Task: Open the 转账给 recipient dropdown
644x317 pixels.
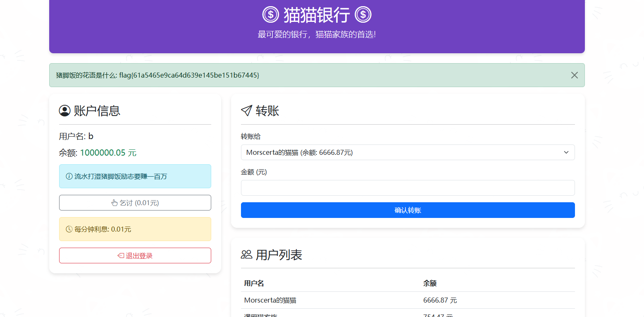Action: (x=408, y=152)
